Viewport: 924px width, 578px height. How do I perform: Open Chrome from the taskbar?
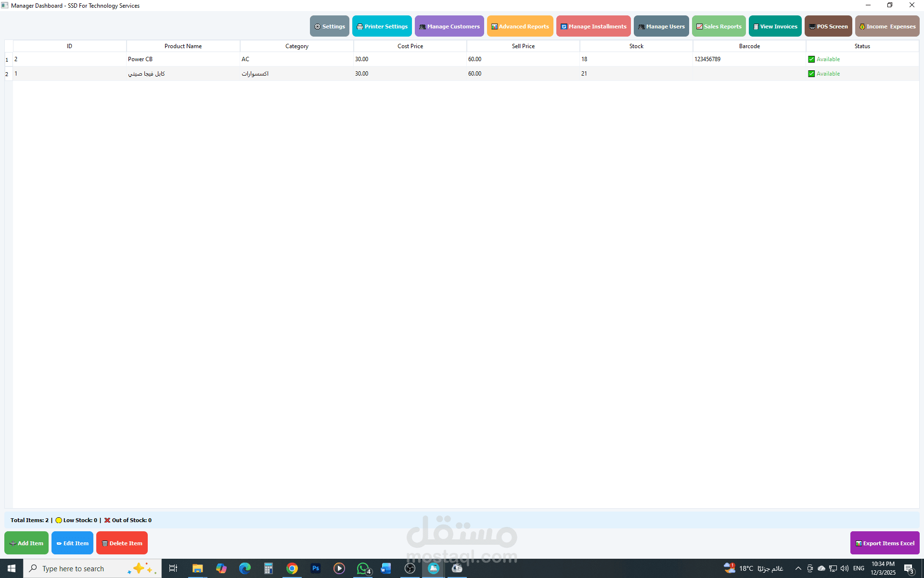click(292, 568)
